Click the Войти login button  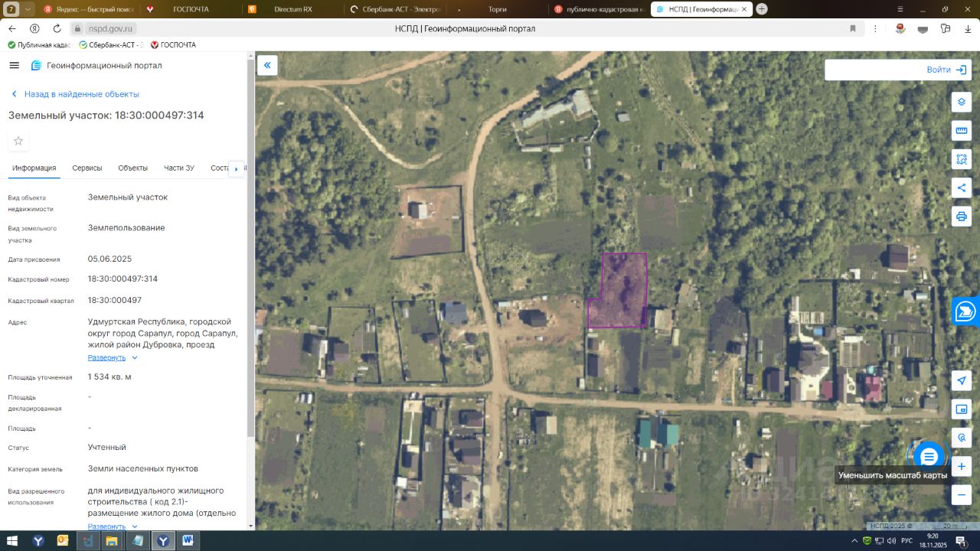[946, 70]
